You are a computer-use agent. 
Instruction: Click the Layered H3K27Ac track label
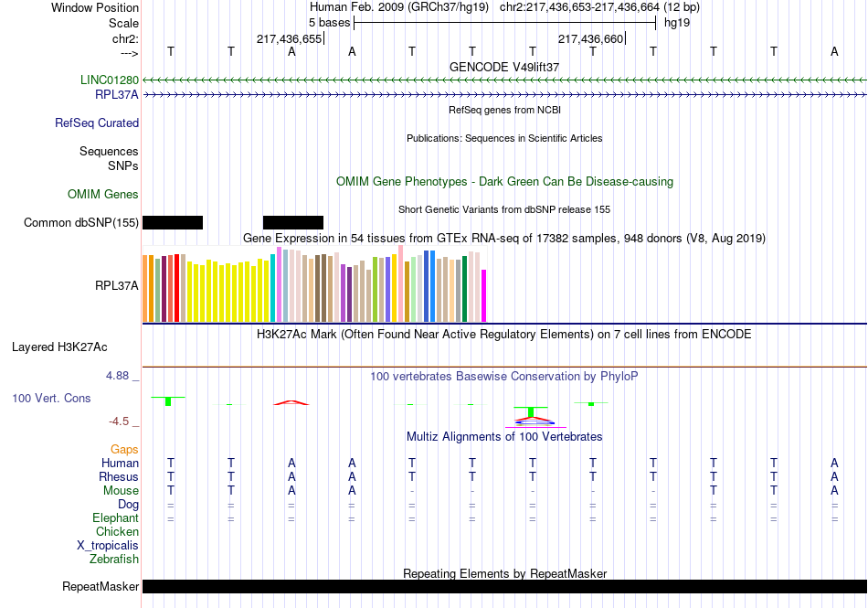click(59, 347)
